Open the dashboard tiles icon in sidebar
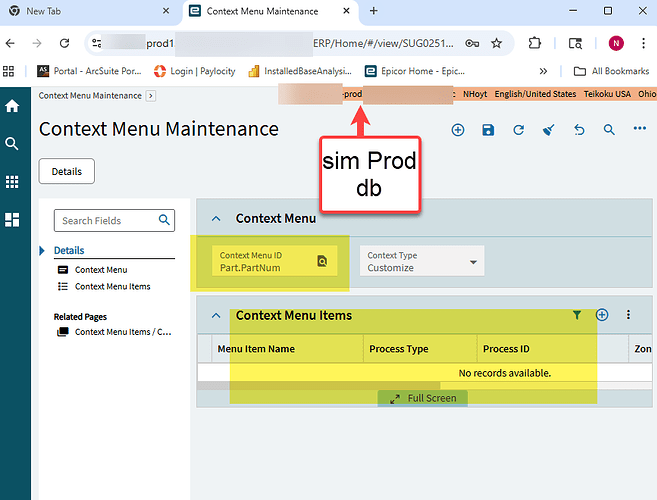Viewport: 657px width, 500px height. (12, 220)
